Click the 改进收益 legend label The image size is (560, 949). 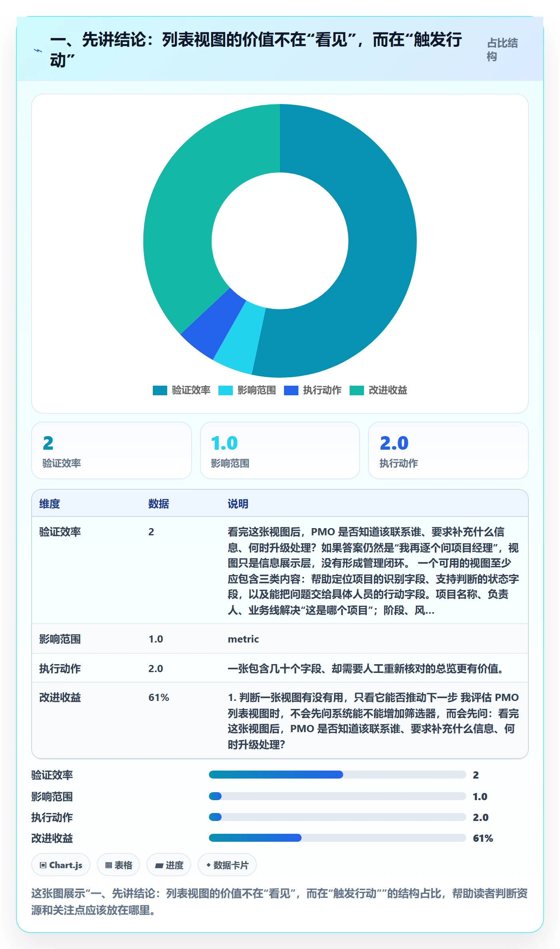point(388,390)
